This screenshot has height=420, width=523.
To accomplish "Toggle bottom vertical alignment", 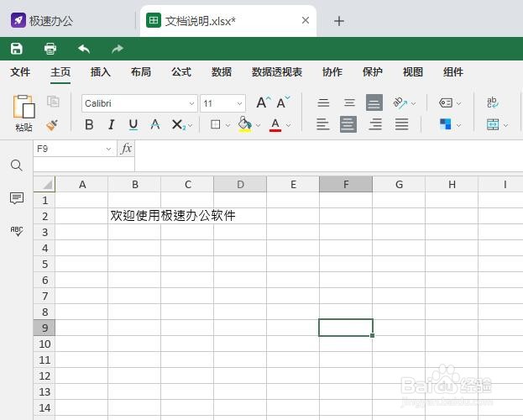I will pyautogui.click(x=374, y=102).
